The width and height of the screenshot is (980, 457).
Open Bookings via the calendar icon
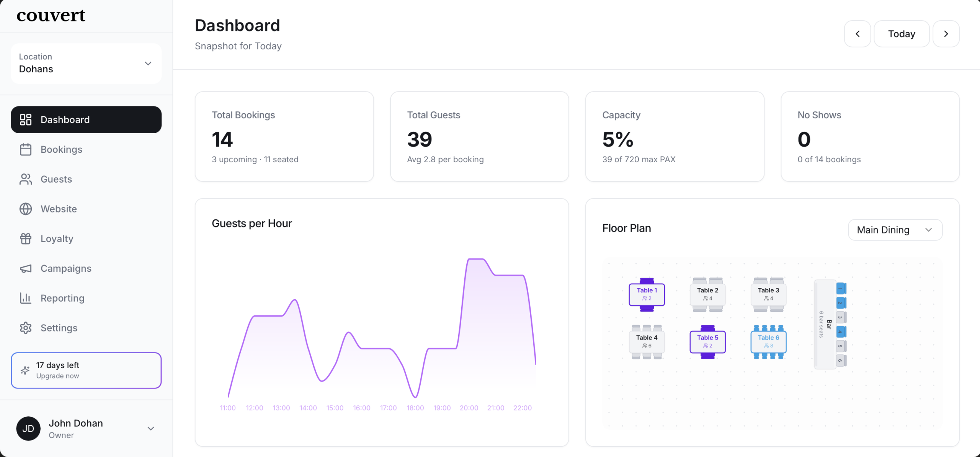(25, 149)
